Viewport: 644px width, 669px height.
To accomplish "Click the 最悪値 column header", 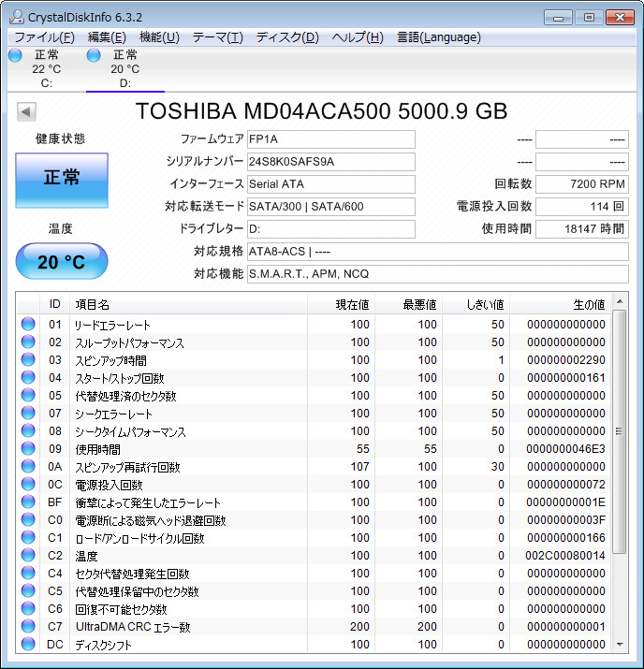I will point(408,304).
